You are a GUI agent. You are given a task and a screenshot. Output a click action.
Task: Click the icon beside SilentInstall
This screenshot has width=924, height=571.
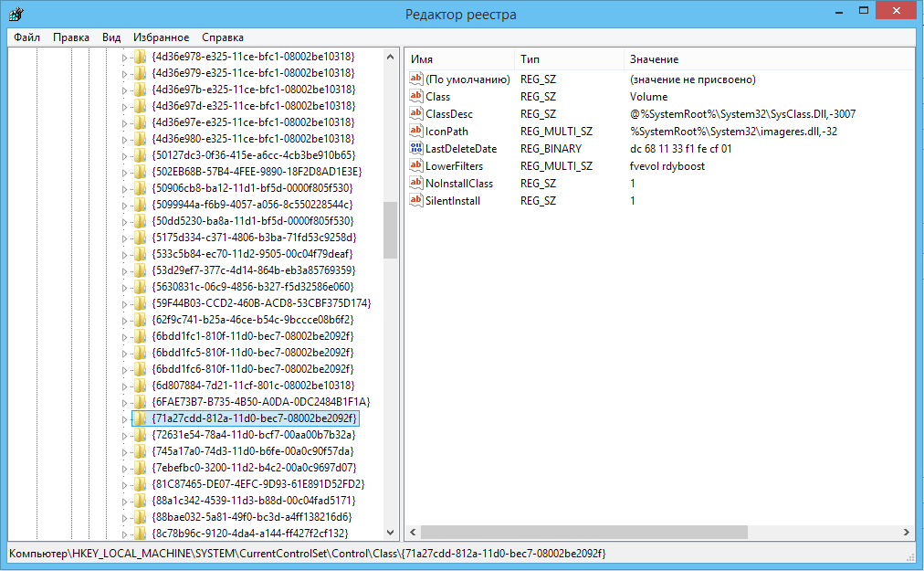[x=416, y=201]
